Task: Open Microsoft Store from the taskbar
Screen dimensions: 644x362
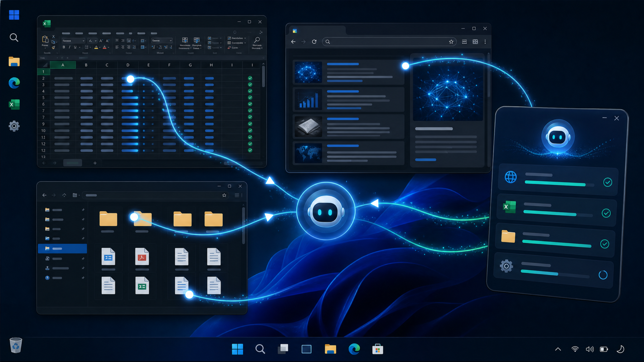Action: (x=377, y=349)
